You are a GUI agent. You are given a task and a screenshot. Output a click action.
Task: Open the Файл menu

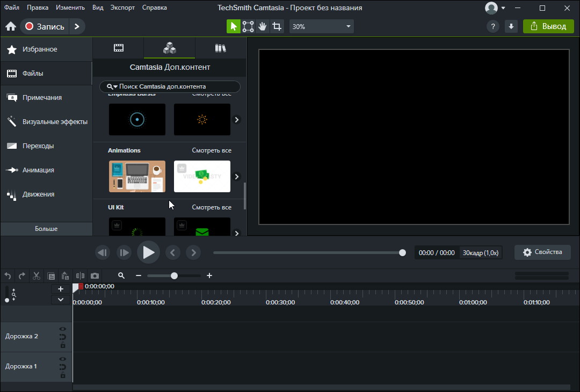12,8
